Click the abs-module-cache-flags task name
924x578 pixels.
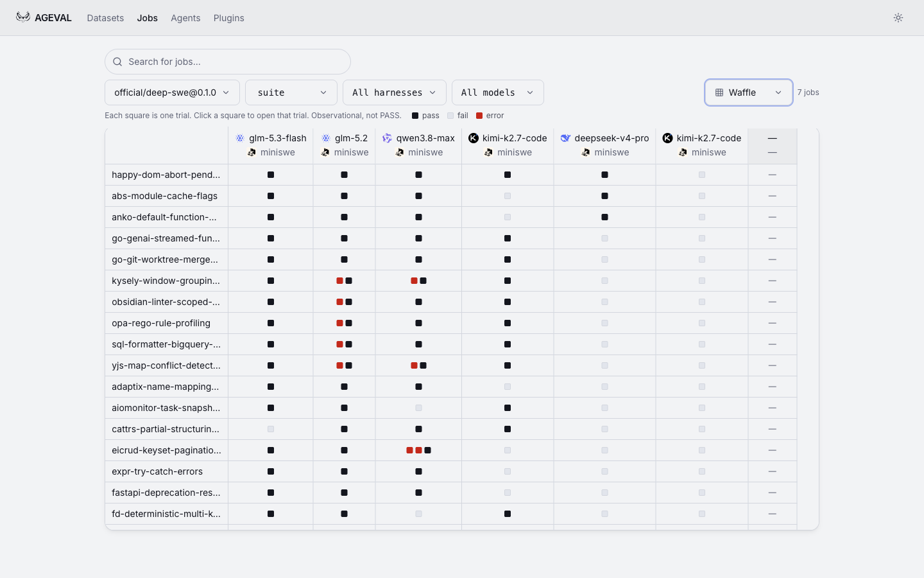tap(164, 196)
